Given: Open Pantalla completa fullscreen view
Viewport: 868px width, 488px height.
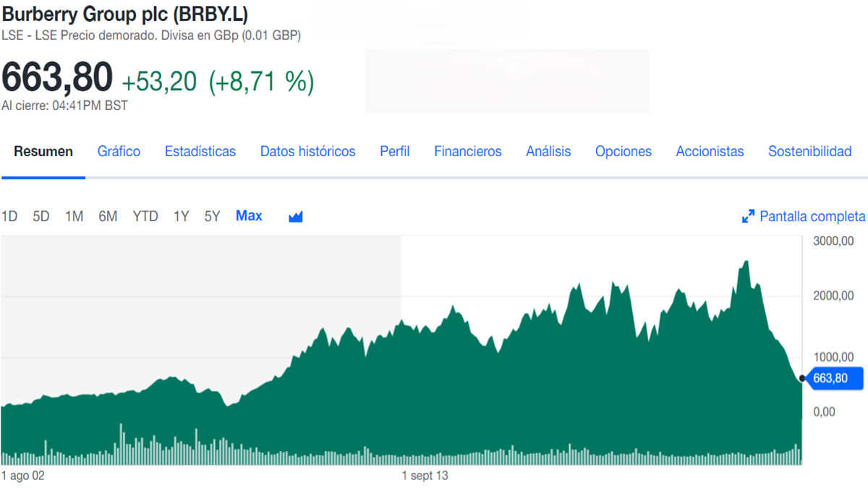Looking at the screenshot, I should (804, 216).
